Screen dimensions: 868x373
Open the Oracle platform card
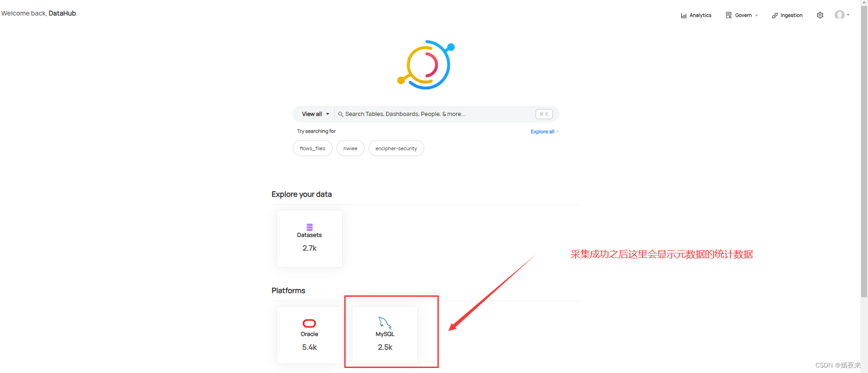[x=310, y=335]
